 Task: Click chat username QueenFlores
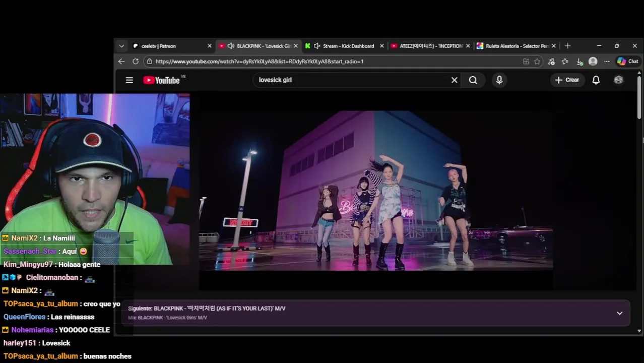coord(25,317)
